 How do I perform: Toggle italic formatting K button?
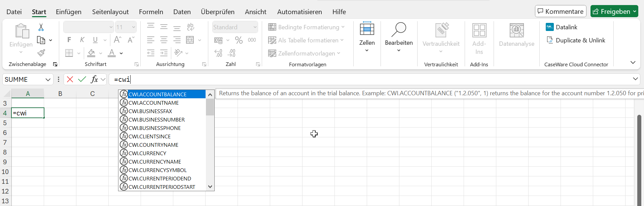pyautogui.click(x=82, y=40)
